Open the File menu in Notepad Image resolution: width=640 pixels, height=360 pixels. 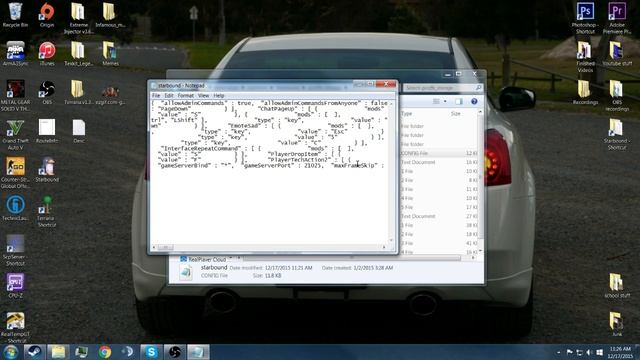(x=156, y=96)
